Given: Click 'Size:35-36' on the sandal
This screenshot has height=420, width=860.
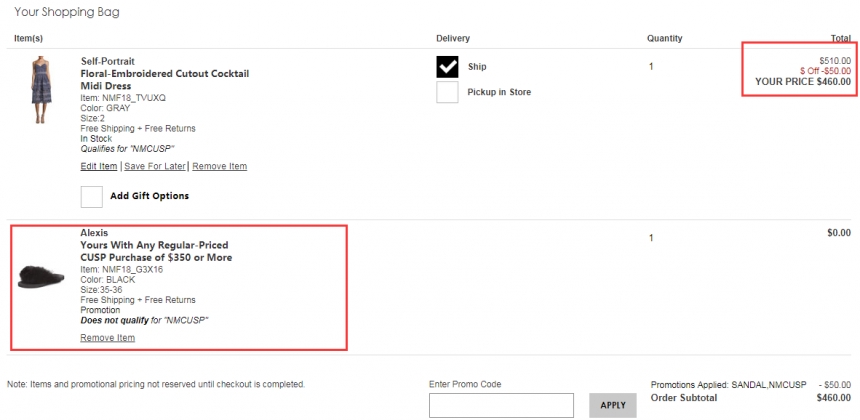Looking at the screenshot, I should [101, 290].
